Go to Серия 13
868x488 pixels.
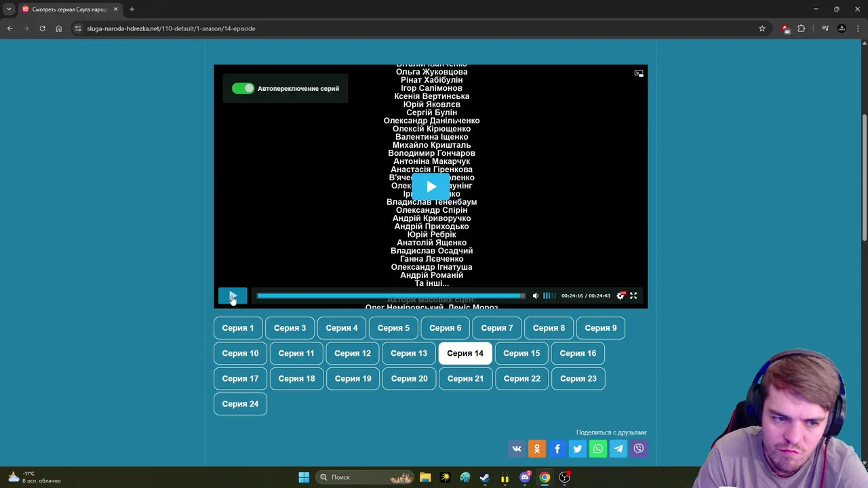409,353
